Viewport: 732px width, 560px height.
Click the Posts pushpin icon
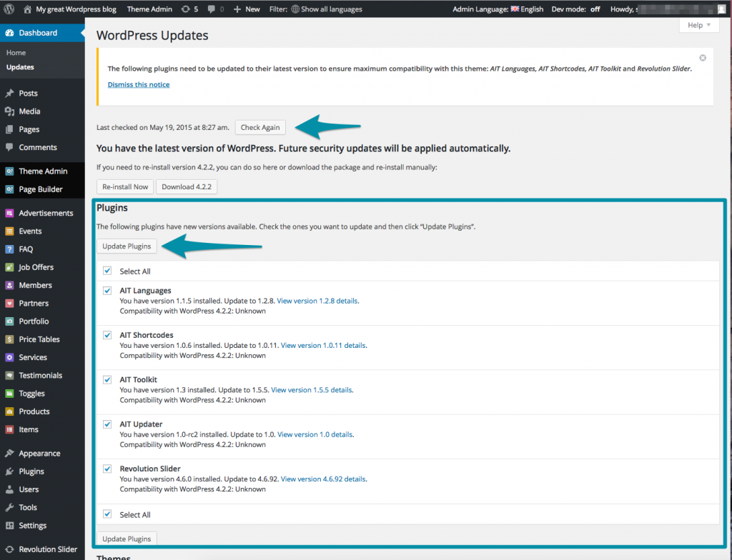tap(9, 93)
